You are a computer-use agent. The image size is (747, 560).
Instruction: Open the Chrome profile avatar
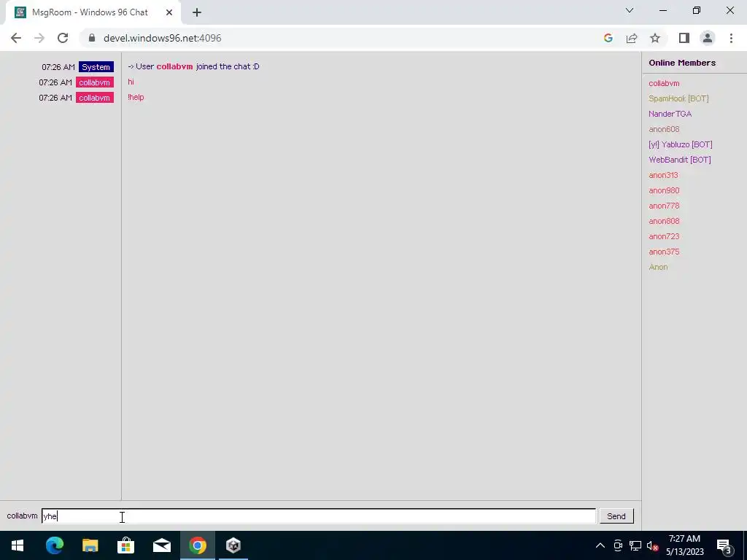[708, 38]
